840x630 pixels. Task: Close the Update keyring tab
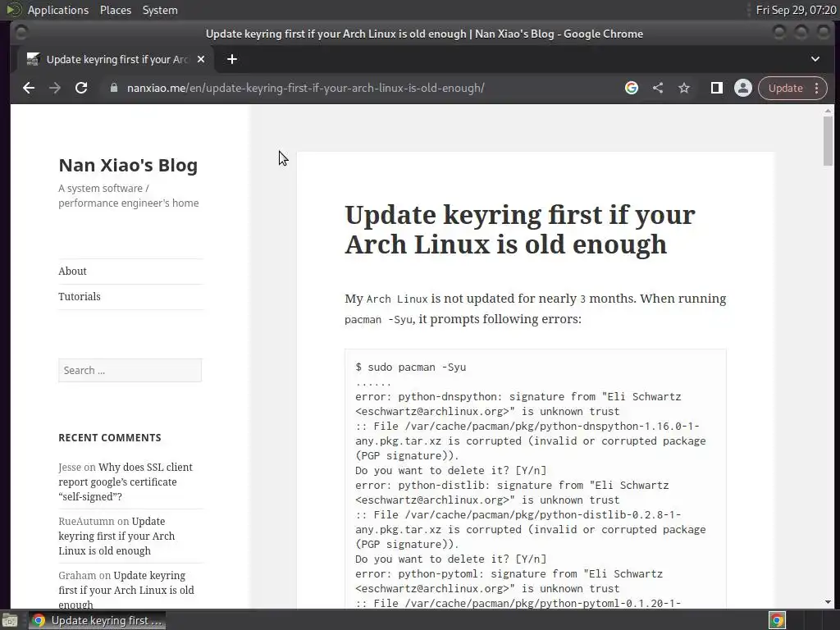201,59
